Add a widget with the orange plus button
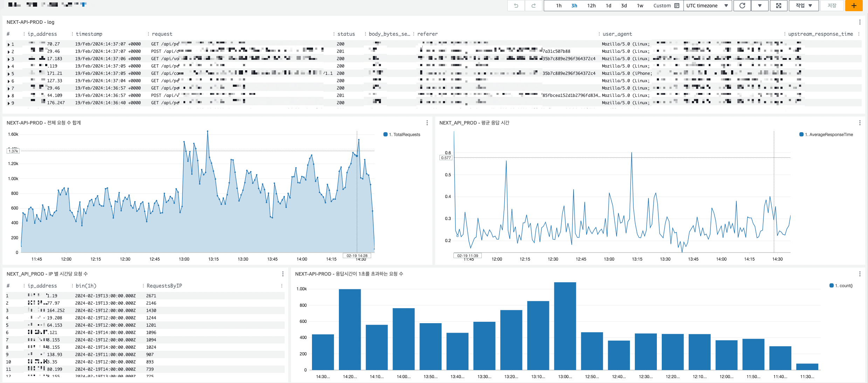The width and height of the screenshot is (868, 383). pyautogui.click(x=854, y=6)
